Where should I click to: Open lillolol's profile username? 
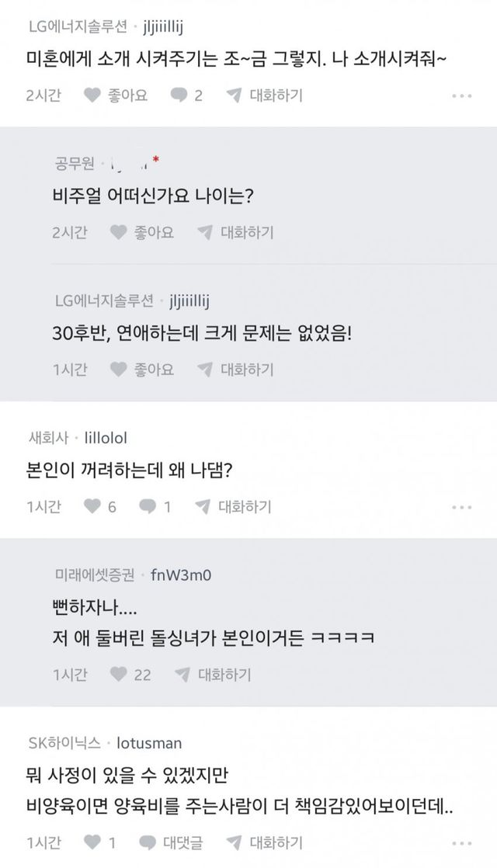point(106,438)
